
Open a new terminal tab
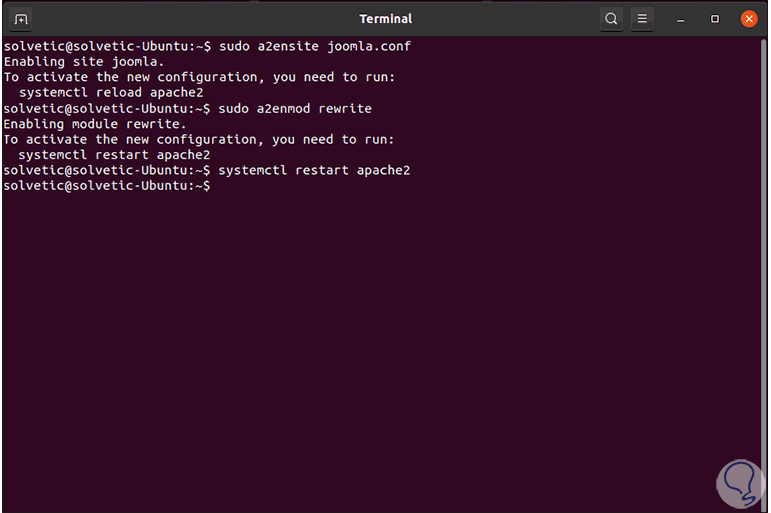click(20, 19)
